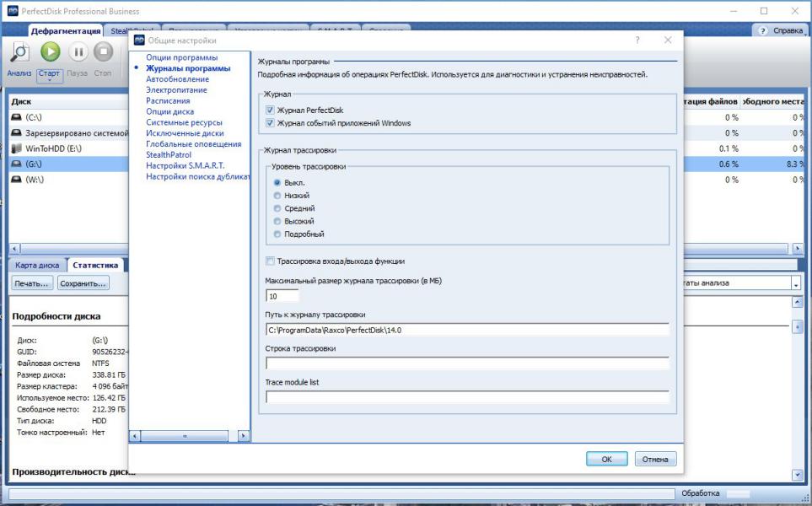The height and width of the screenshot is (506, 812).
Task: Click the Analyze magnifier icon
Action: [19, 52]
